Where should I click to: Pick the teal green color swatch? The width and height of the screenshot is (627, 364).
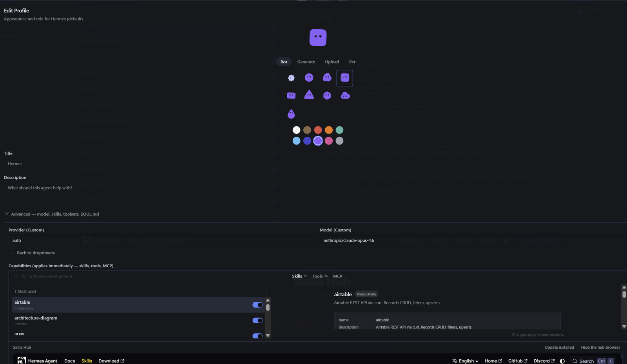coord(340,130)
